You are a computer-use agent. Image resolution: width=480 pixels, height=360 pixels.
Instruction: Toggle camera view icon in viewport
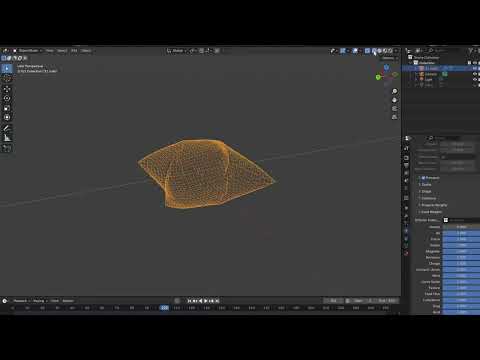(395, 109)
